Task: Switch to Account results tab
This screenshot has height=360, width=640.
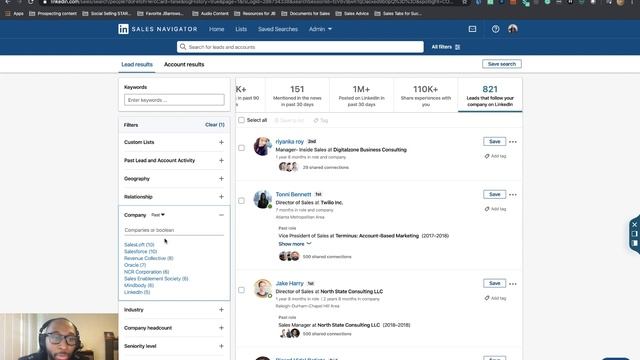Action: pos(184,64)
